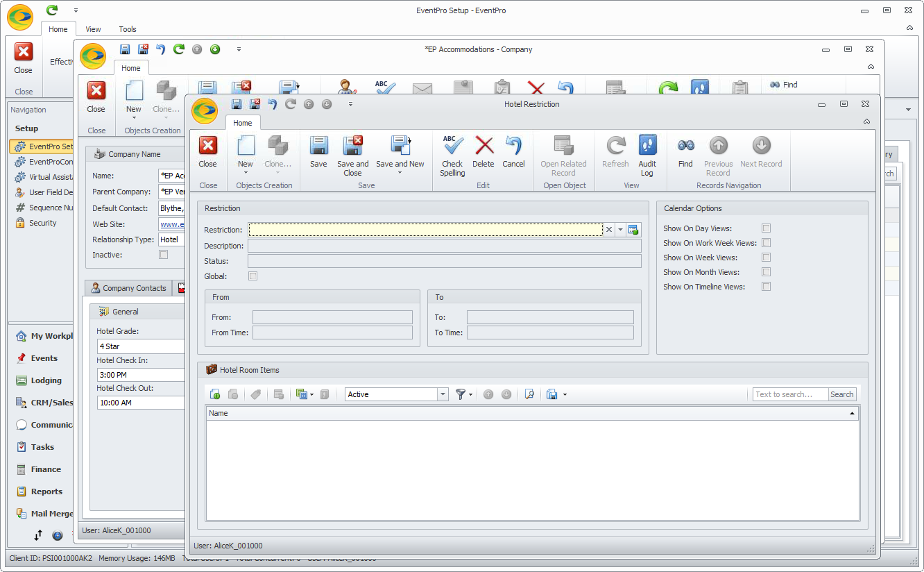924x572 pixels.
Task: Sort by Name column header
Action: (532, 413)
